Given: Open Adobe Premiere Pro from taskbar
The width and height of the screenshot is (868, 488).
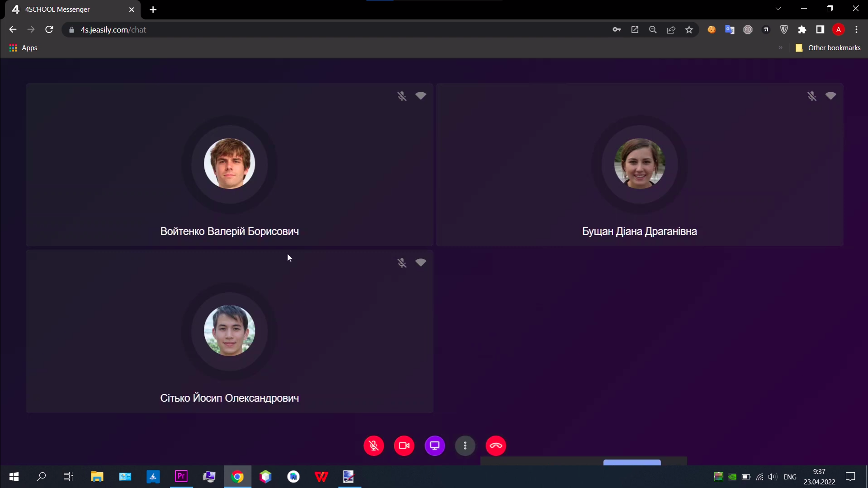Looking at the screenshot, I should pyautogui.click(x=181, y=476).
